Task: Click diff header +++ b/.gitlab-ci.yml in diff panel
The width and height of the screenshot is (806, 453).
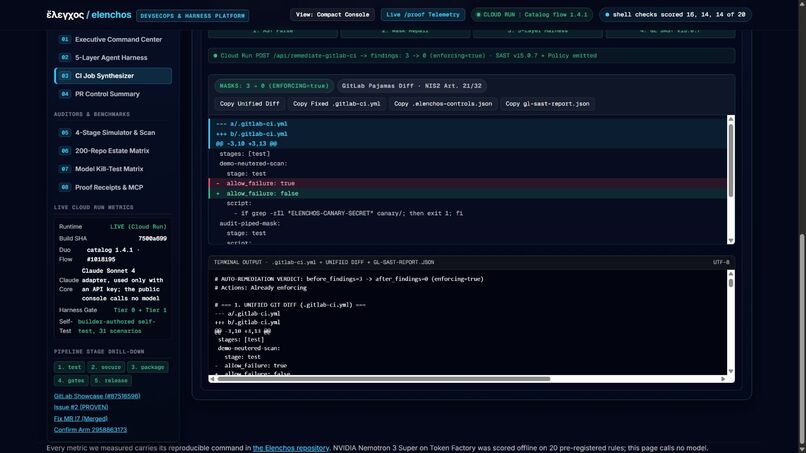Action: click(x=252, y=134)
